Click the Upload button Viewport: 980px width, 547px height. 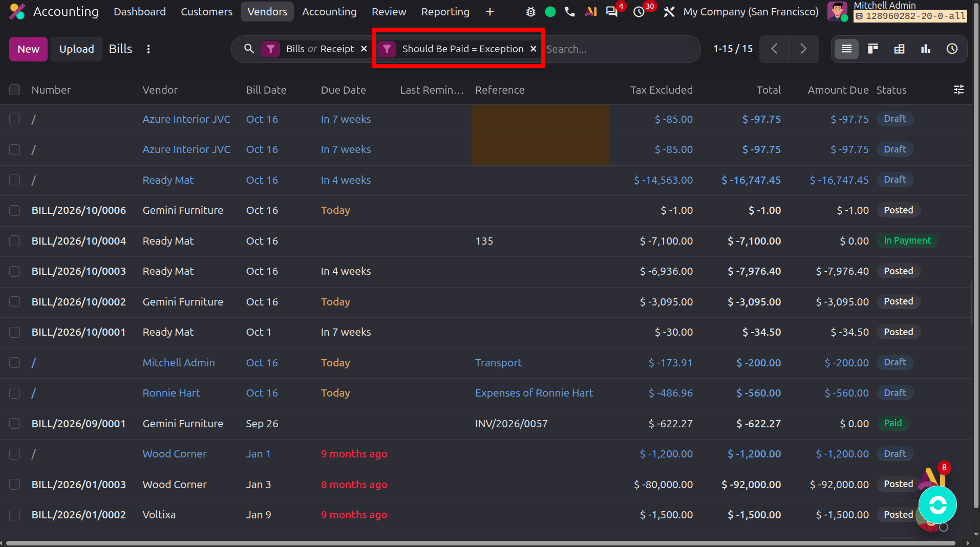[76, 49]
